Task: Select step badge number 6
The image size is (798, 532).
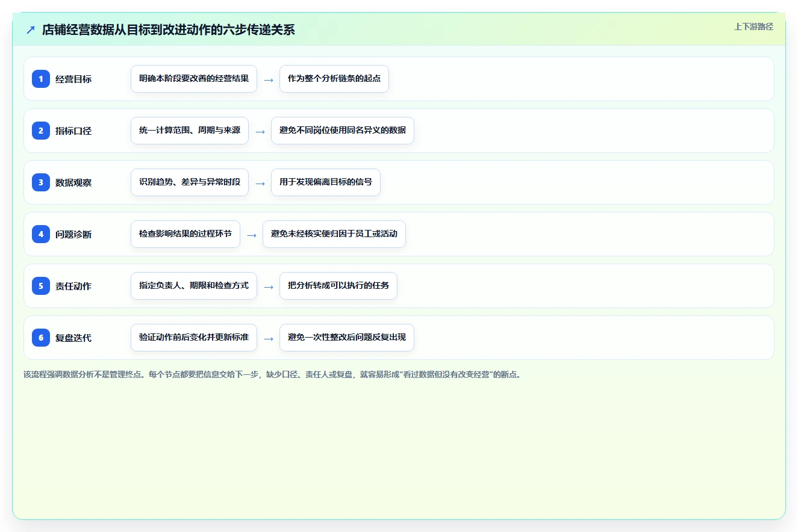Action: coord(41,338)
